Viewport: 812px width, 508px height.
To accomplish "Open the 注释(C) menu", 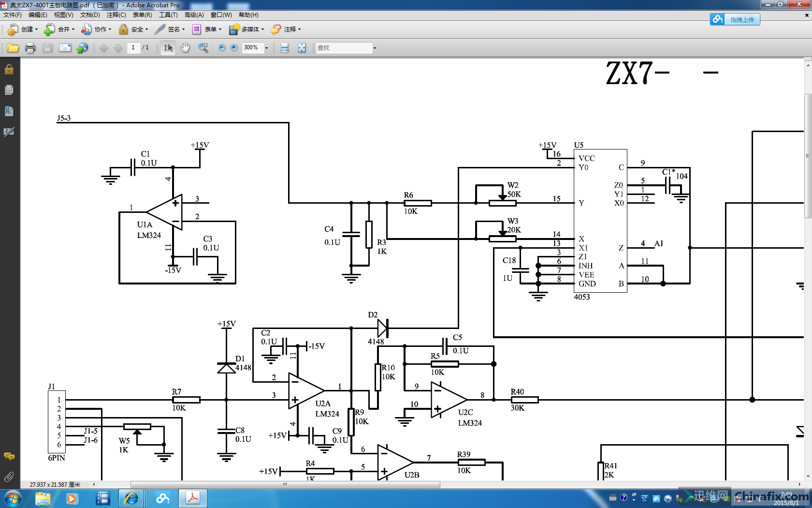I will [x=116, y=15].
